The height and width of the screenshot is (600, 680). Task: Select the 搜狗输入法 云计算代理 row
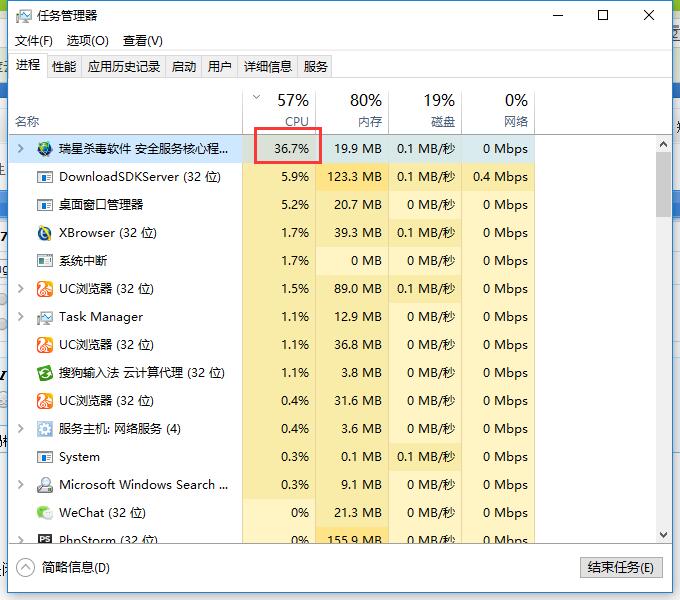pyautogui.click(x=272, y=373)
